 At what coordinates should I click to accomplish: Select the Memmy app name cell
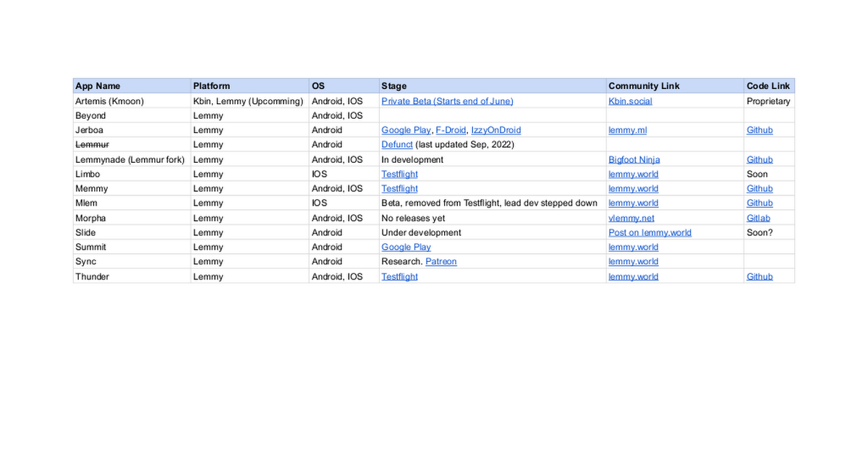(x=132, y=188)
